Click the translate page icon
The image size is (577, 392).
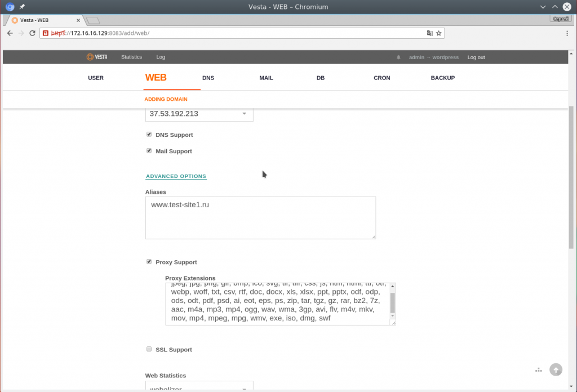[x=430, y=33]
